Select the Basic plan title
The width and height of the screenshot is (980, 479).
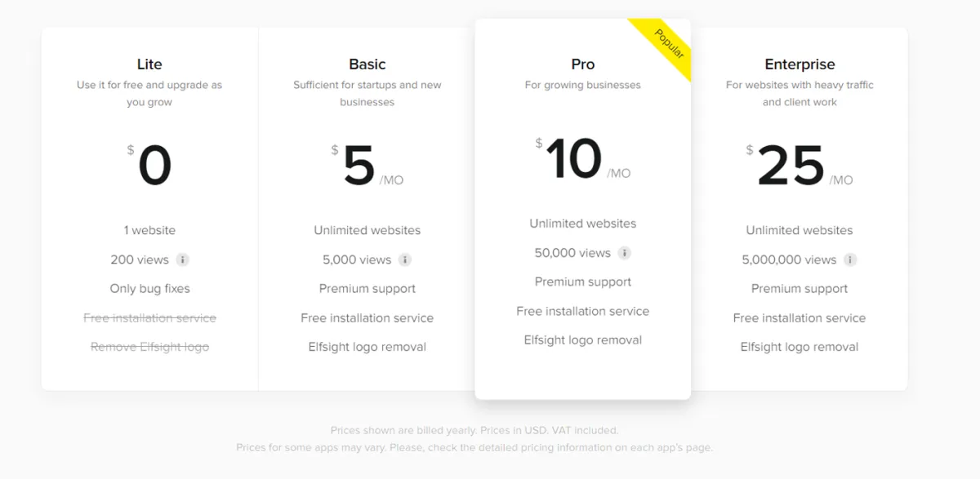click(367, 64)
